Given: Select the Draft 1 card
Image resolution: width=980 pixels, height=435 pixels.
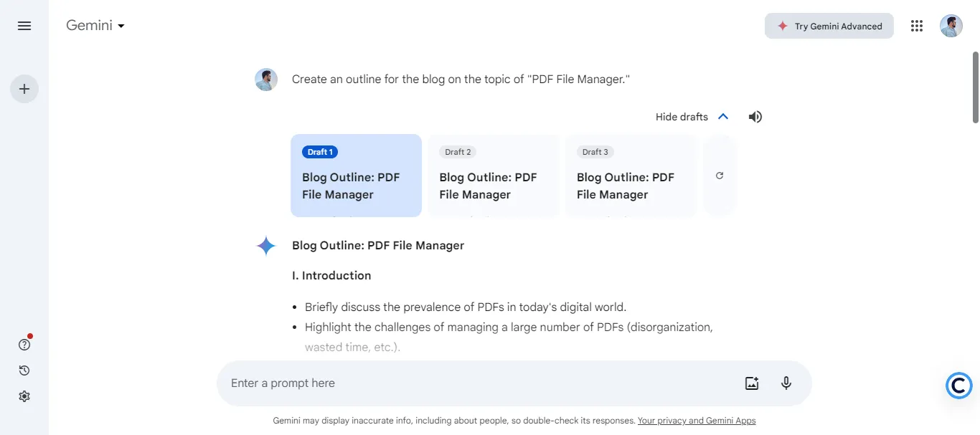Looking at the screenshot, I should click(x=356, y=176).
